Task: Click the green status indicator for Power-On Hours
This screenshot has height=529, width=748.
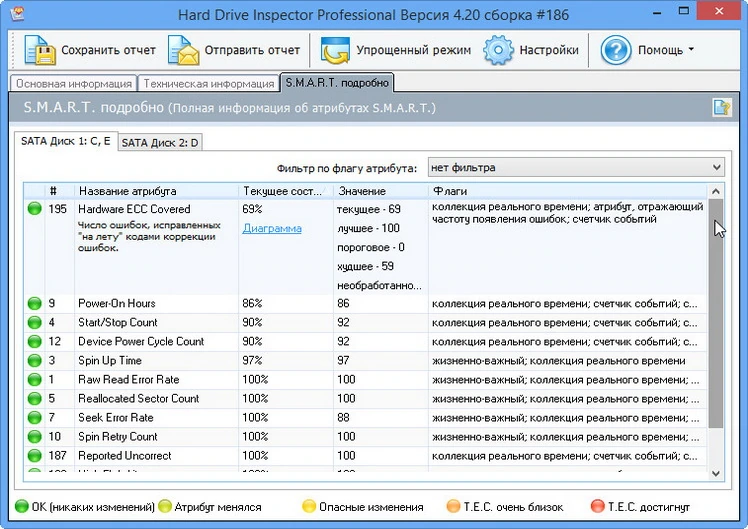Action: [34, 303]
